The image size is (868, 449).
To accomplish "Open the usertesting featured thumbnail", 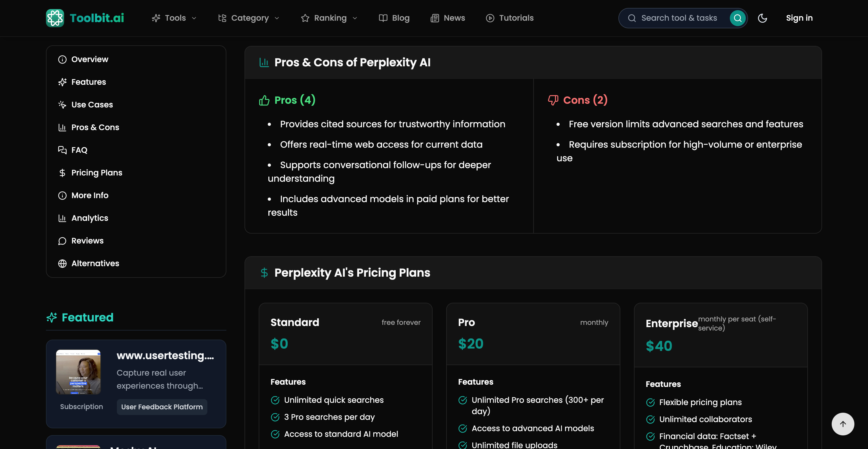I will tap(78, 372).
